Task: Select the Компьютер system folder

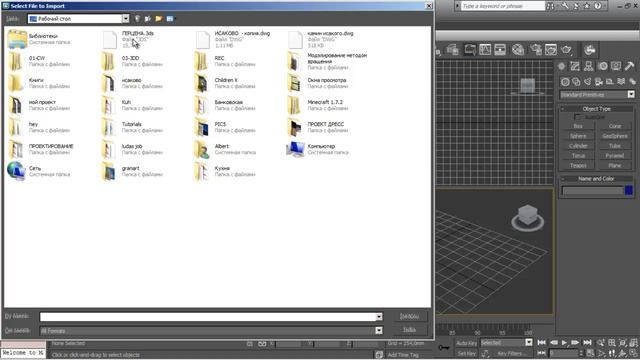Action: (x=318, y=149)
